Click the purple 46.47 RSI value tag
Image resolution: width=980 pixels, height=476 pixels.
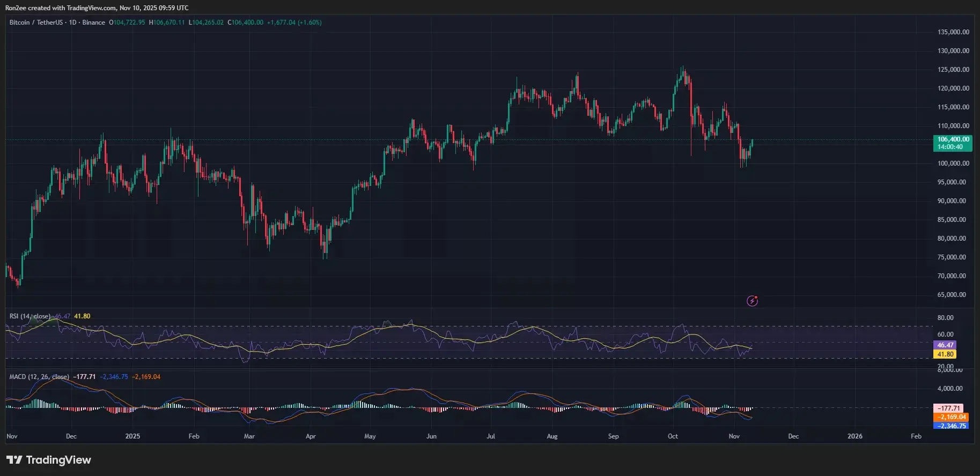tap(945, 345)
